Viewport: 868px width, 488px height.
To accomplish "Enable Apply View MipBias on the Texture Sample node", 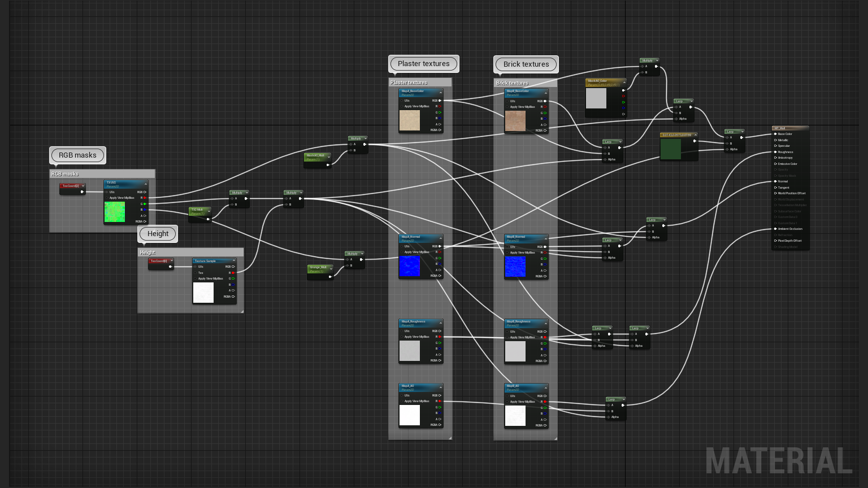I will click(196, 278).
